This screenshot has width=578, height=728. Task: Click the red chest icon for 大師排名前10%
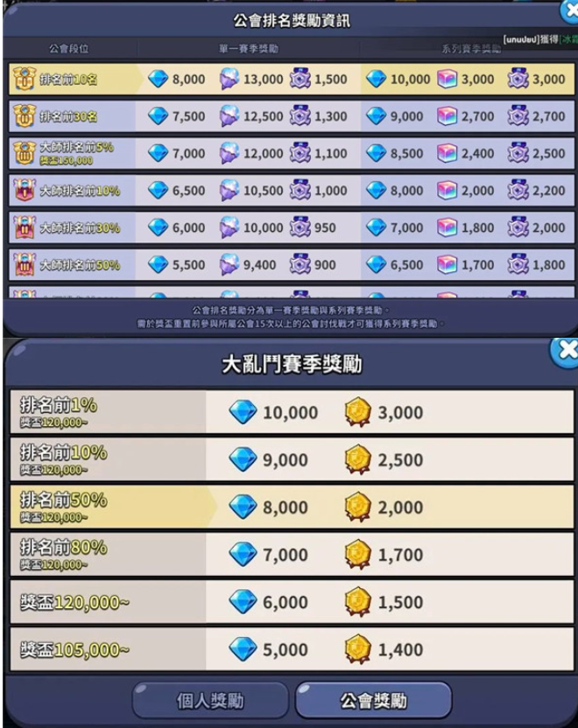(24, 191)
